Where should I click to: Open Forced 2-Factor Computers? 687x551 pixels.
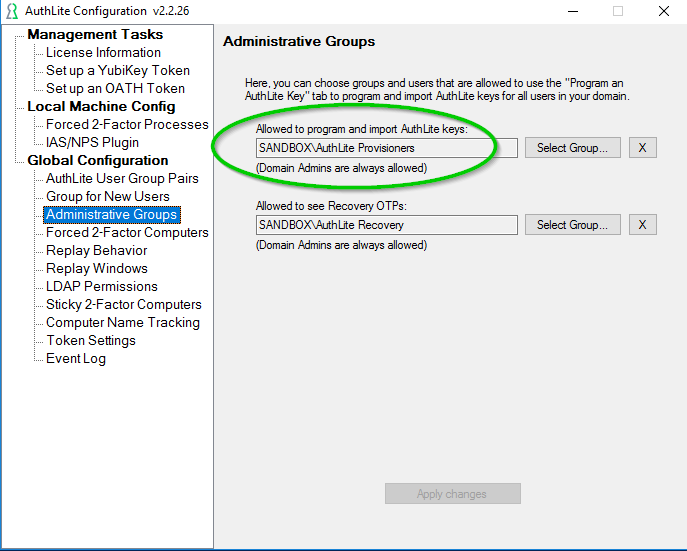(x=127, y=232)
